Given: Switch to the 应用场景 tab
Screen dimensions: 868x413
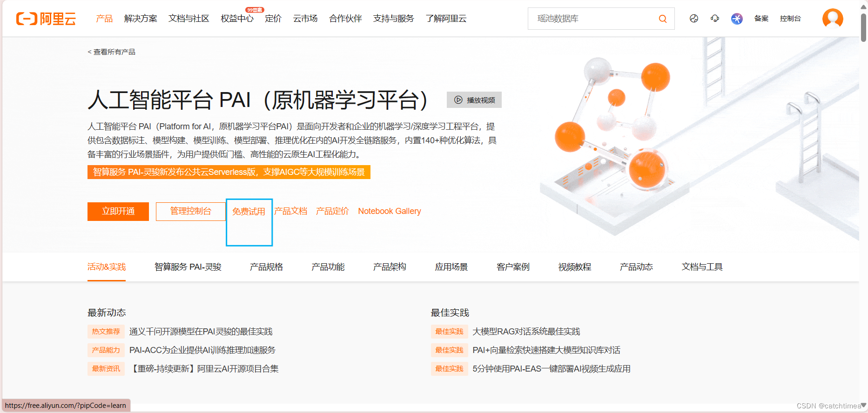Looking at the screenshot, I should click(x=451, y=267).
